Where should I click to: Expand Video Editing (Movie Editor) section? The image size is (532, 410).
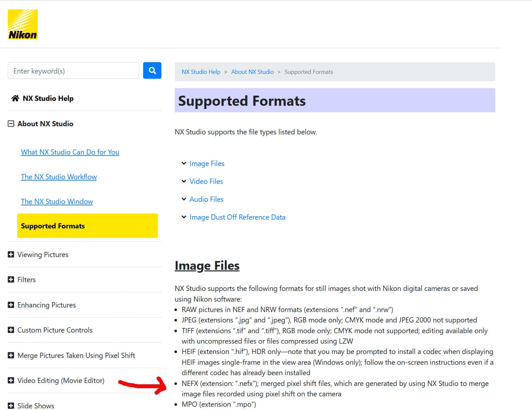pyautogui.click(x=11, y=380)
